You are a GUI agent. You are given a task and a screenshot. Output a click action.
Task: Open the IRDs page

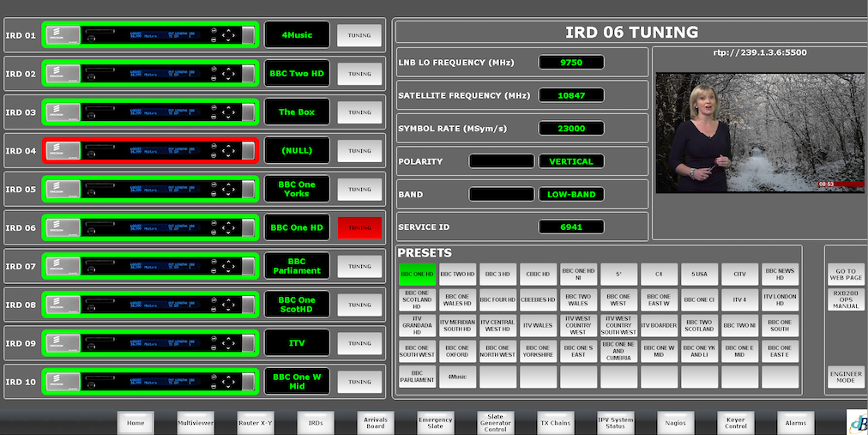(x=316, y=422)
